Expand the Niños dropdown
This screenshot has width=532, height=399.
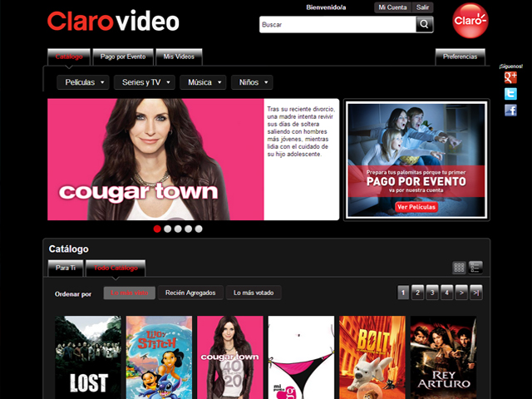(252, 82)
